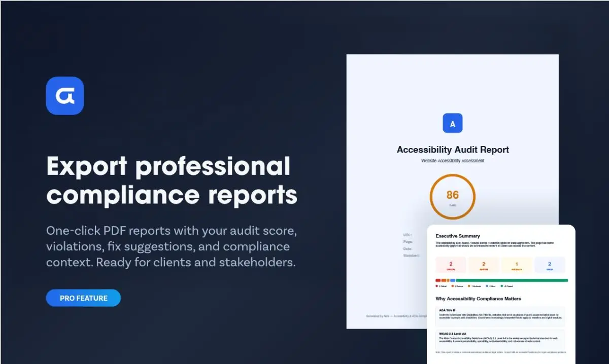Image resolution: width=609 pixels, height=364 pixels.
Task: Open the ADA Title III info box
Action: coord(500,316)
